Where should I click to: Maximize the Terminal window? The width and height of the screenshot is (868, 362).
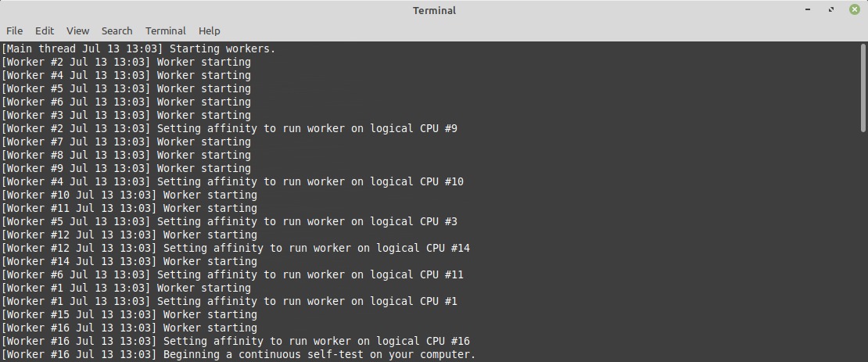pos(830,10)
